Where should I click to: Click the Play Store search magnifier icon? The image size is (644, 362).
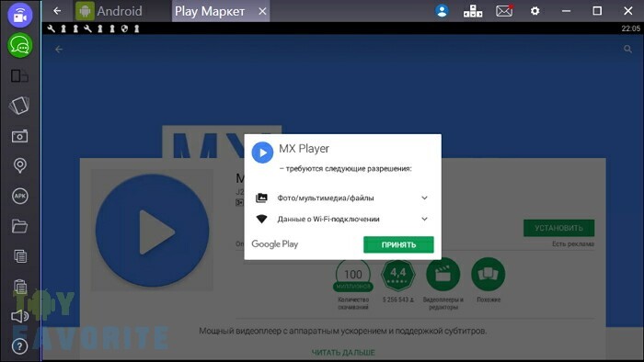tap(627, 50)
